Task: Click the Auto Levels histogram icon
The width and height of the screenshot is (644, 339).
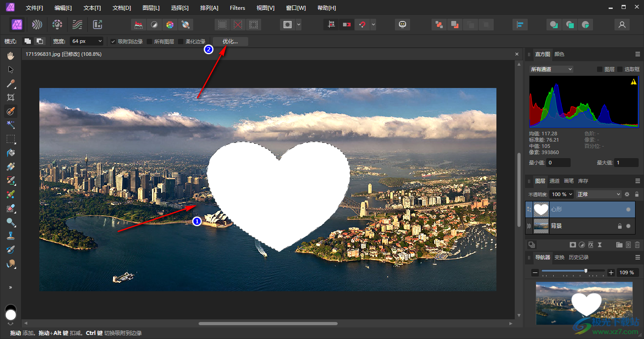Action: click(139, 25)
